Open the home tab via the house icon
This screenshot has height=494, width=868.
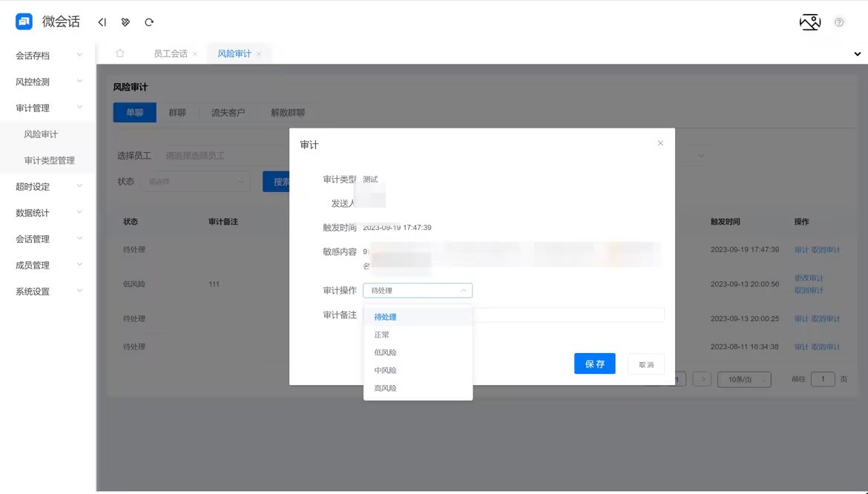tap(119, 53)
